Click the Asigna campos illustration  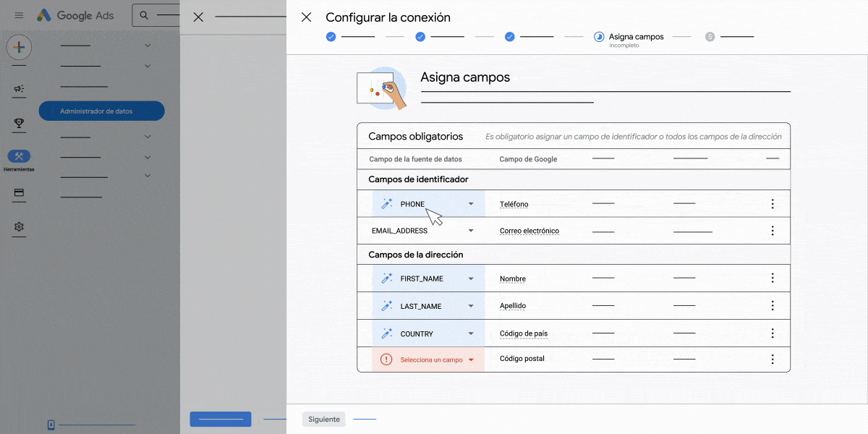pos(382,88)
